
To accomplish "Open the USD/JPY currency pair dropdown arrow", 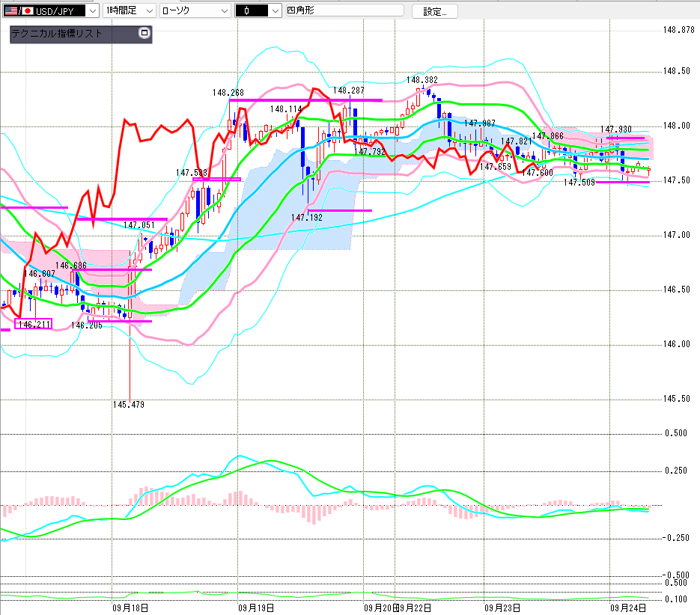I will point(91,10).
